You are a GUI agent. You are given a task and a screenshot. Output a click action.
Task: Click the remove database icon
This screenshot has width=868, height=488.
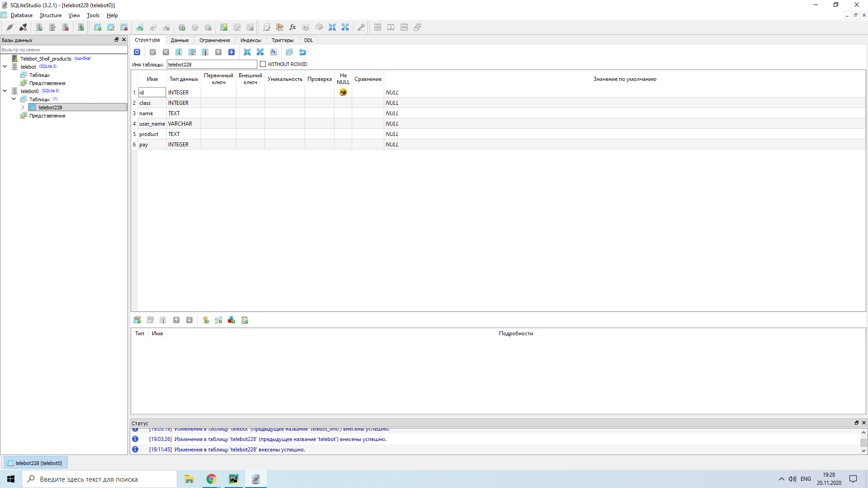(66, 28)
